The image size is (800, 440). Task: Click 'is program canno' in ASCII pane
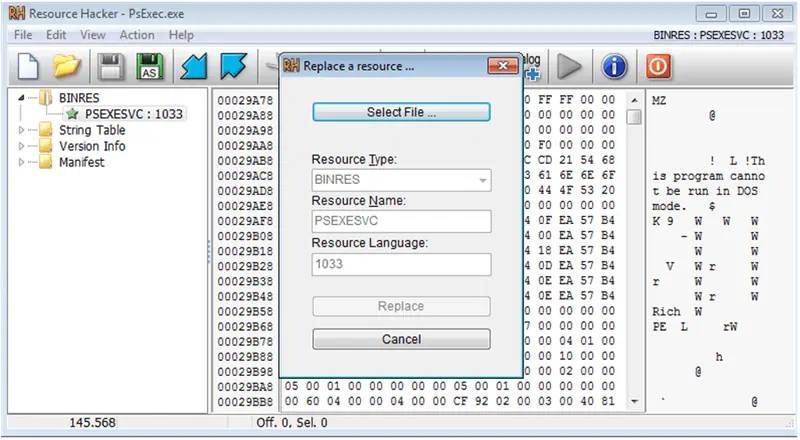[x=709, y=176]
